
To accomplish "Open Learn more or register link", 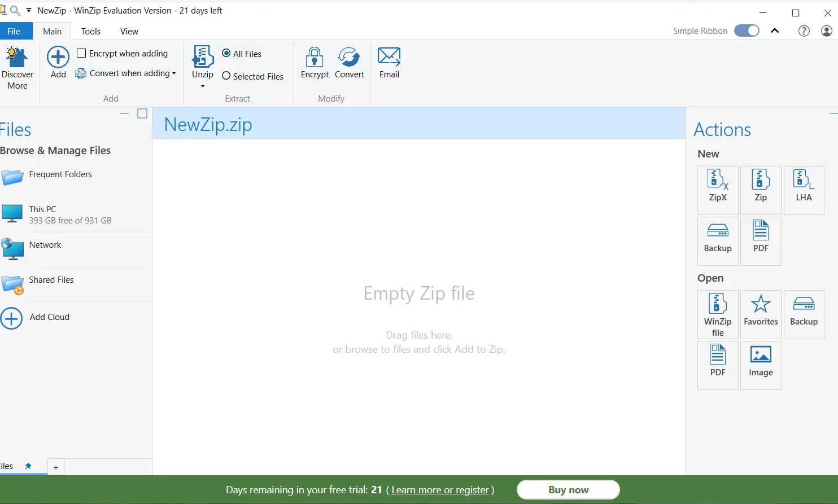I will (x=440, y=490).
